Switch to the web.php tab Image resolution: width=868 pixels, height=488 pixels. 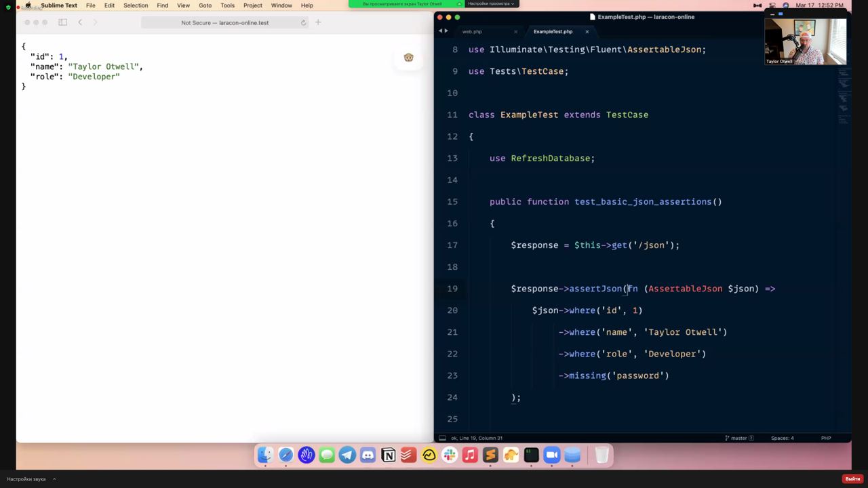point(472,32)
